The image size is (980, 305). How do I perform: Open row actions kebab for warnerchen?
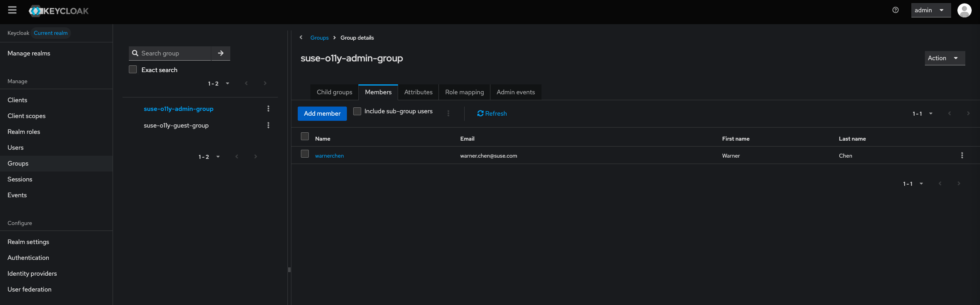pyautogui.click(x=962, y=155)
